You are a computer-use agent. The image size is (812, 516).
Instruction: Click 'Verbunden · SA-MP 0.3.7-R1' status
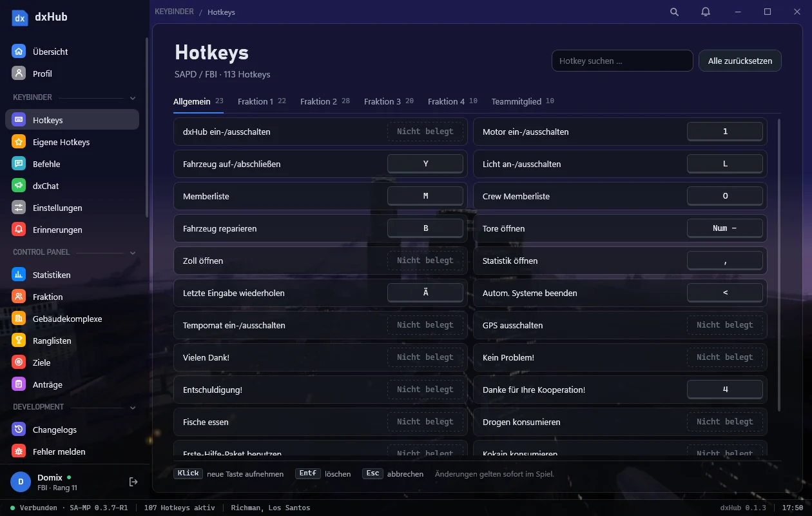pos(69,508)
